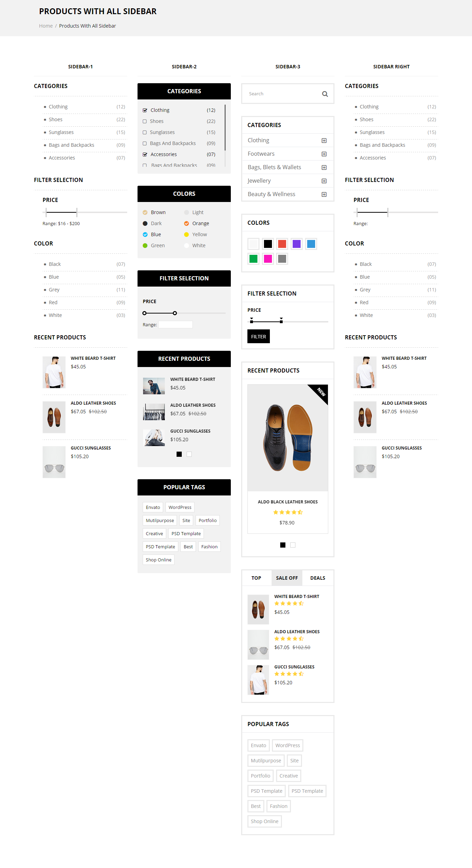Expand Jewellery category plus icon

coord(324,181)
